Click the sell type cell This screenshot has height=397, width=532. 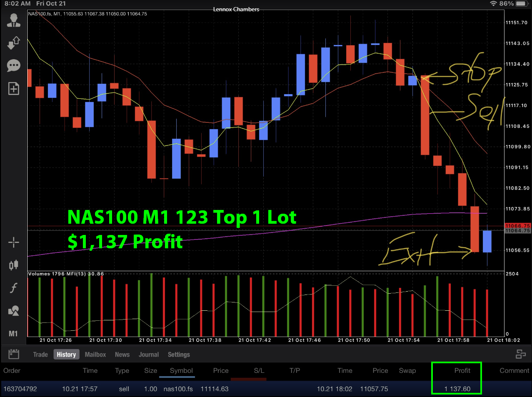pos(124,389)
